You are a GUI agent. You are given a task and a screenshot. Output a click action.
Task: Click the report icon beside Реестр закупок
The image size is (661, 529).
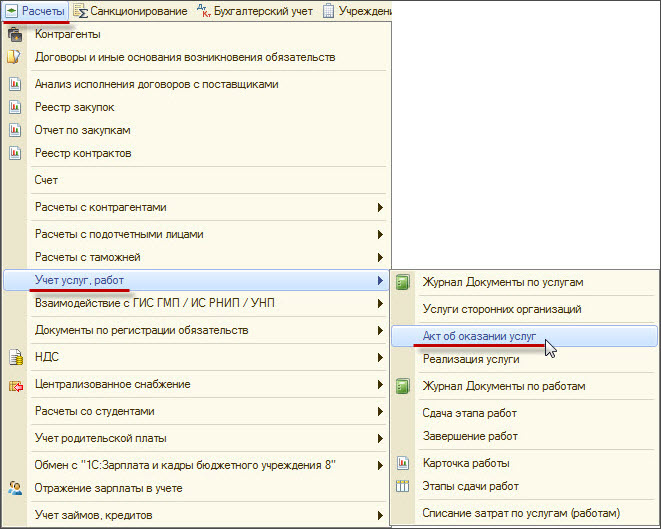coord(15,107)
